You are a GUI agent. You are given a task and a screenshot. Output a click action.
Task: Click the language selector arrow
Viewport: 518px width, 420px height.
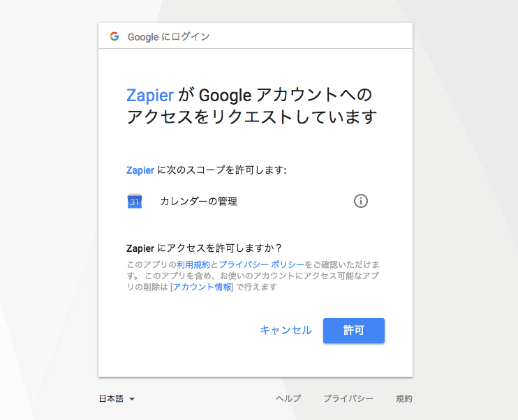(132, 399)
